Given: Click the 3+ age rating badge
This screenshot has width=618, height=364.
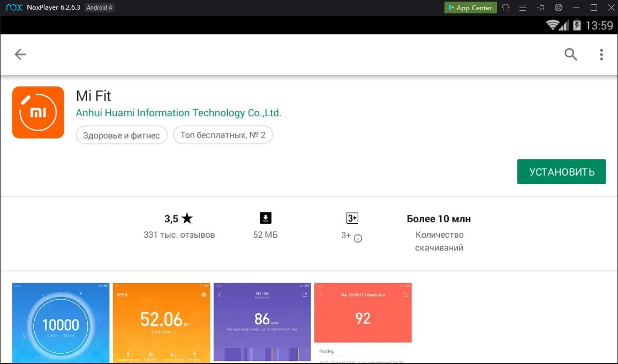Looking at the screenshot, I should (352, 218).
